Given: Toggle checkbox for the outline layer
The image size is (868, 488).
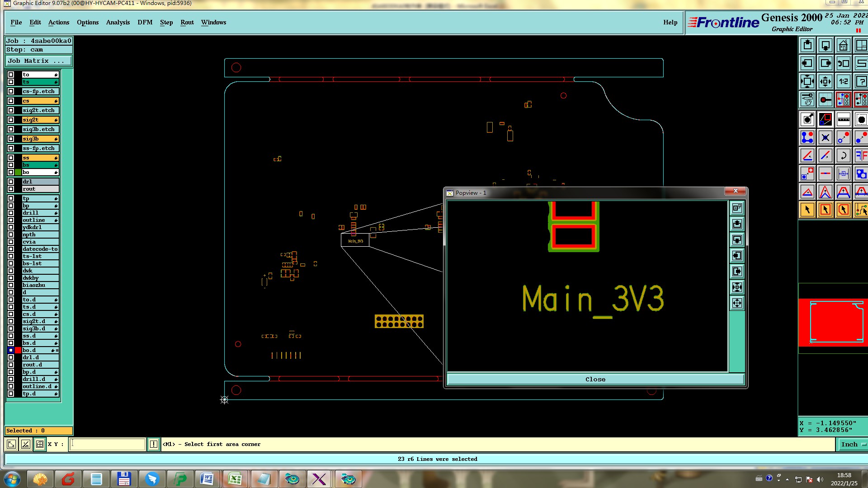Looking at the screenshot, I should pos(11,220).
